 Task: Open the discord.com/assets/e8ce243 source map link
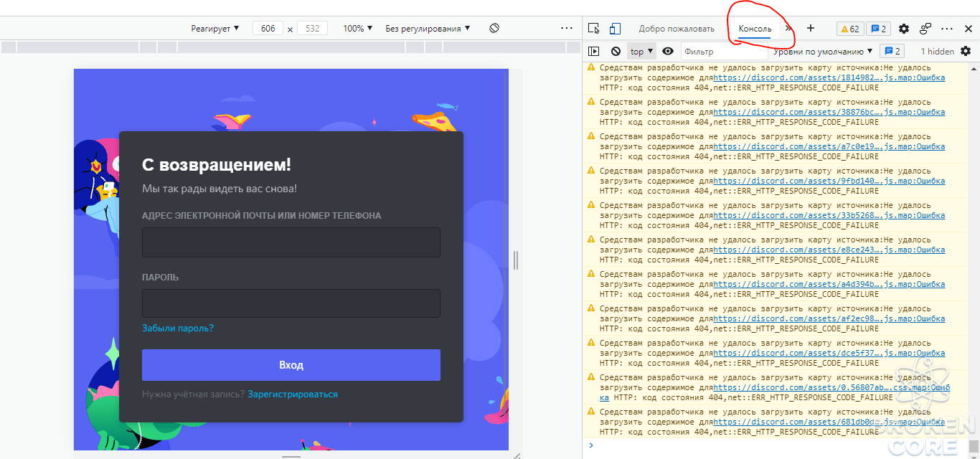[x=829, y=250]
